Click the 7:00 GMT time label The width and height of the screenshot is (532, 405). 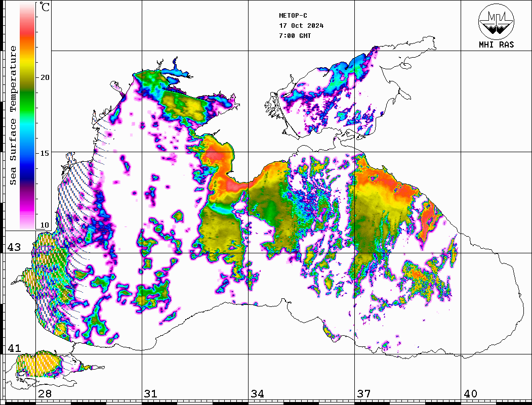point(295,36)
